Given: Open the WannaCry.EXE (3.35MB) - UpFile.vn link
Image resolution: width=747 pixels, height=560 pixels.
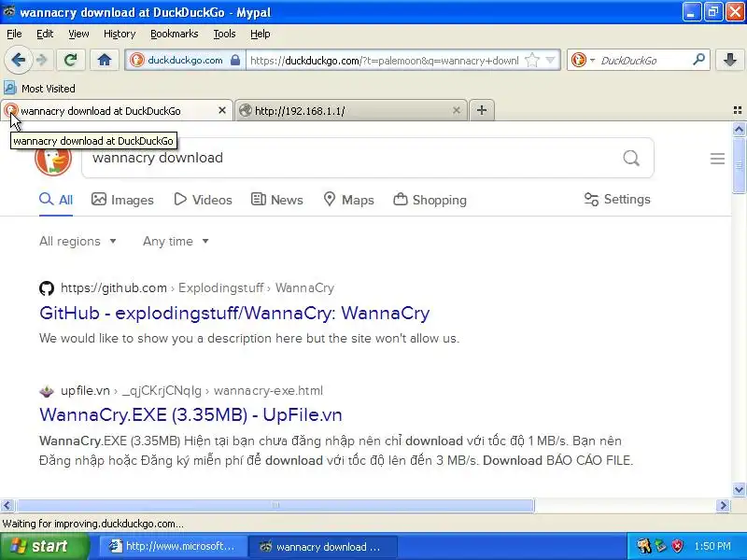Looking at the screenshot, I should tap(190, 414).
